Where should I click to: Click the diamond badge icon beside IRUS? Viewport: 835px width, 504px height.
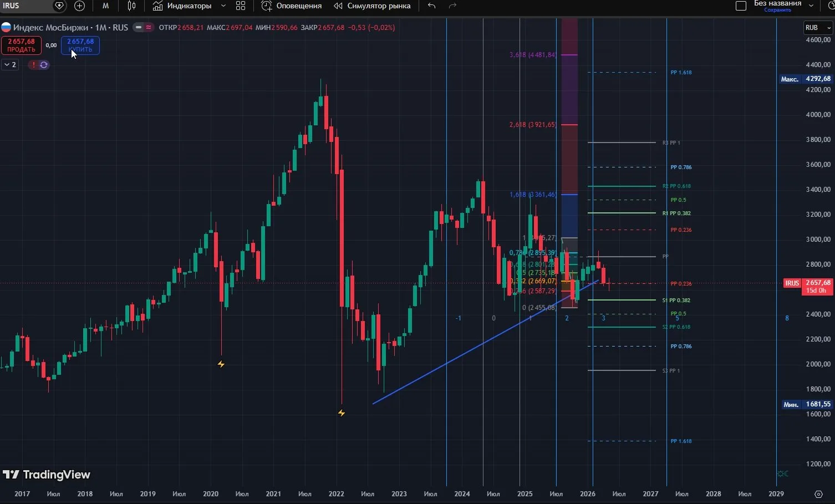point(59,6)
